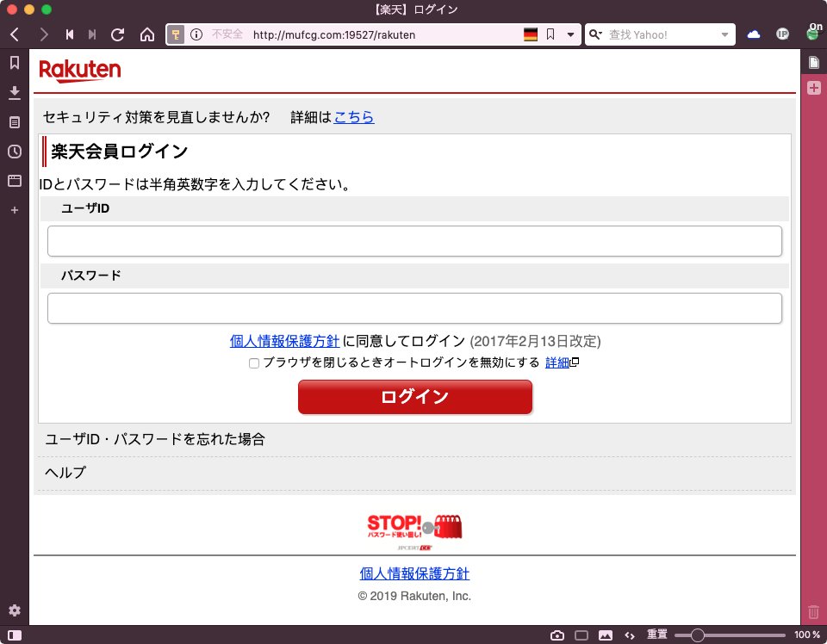Click the tab tiling icon in status bar
The image size is (827, 644).
[581, 635]
